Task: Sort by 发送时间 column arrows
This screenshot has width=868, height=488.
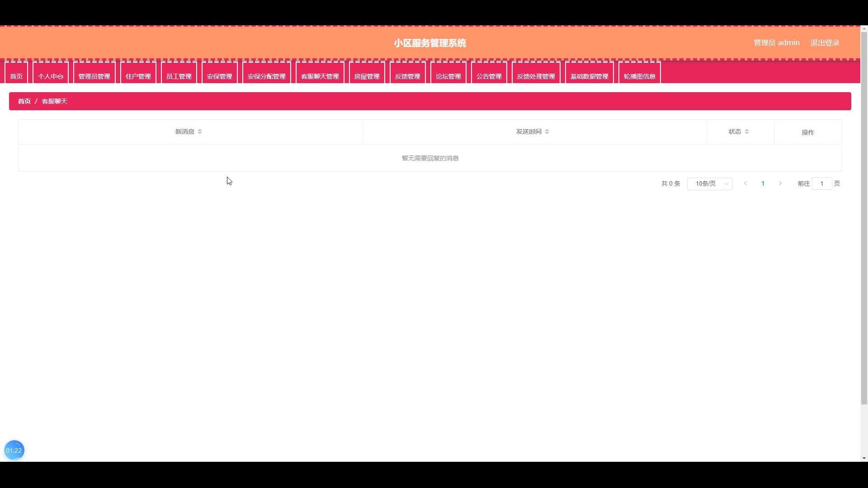Action: point(547,131)
